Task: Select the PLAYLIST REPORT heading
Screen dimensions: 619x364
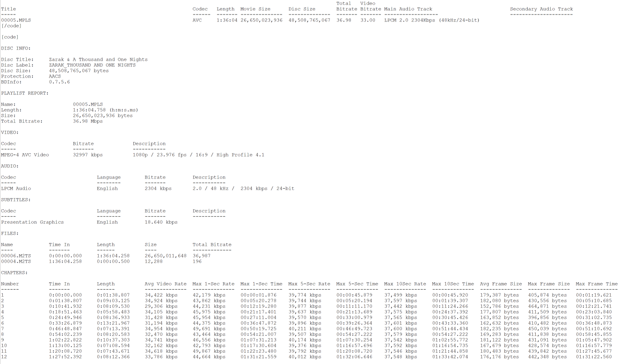Action: coord(25,93)
